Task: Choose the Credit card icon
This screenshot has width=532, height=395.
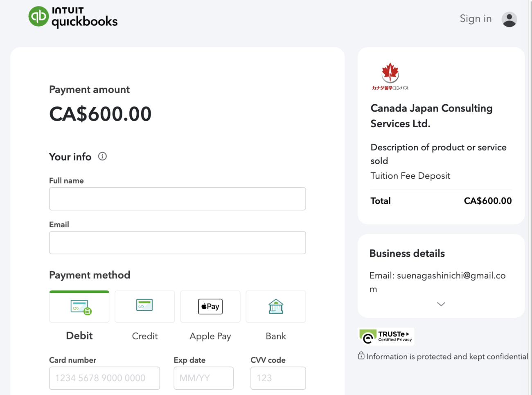Action: coord(144,305)
